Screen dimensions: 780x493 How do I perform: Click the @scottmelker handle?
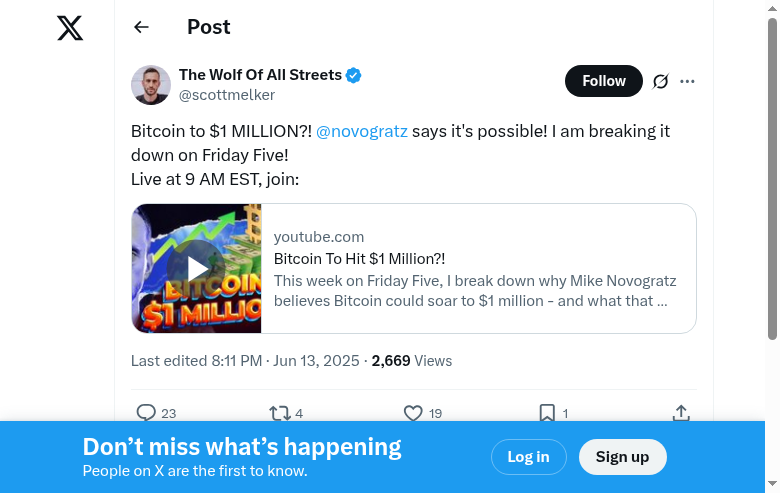click(x=227, y=95)
